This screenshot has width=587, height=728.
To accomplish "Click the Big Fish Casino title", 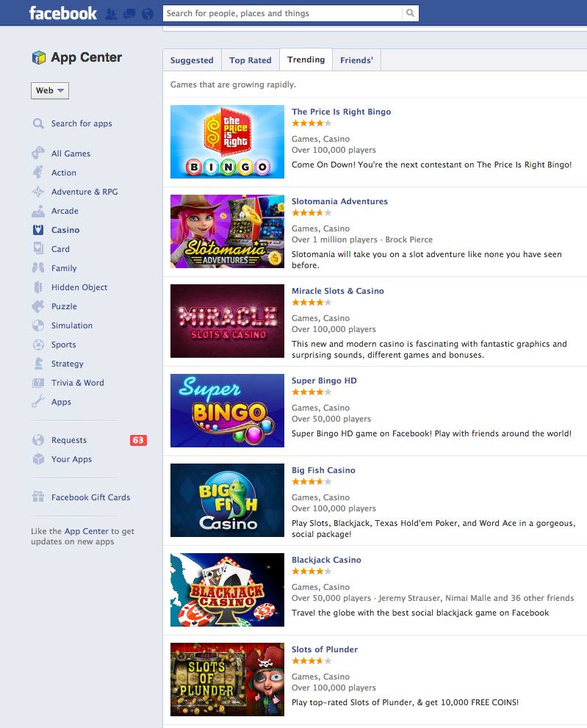I will click(323, 470).
